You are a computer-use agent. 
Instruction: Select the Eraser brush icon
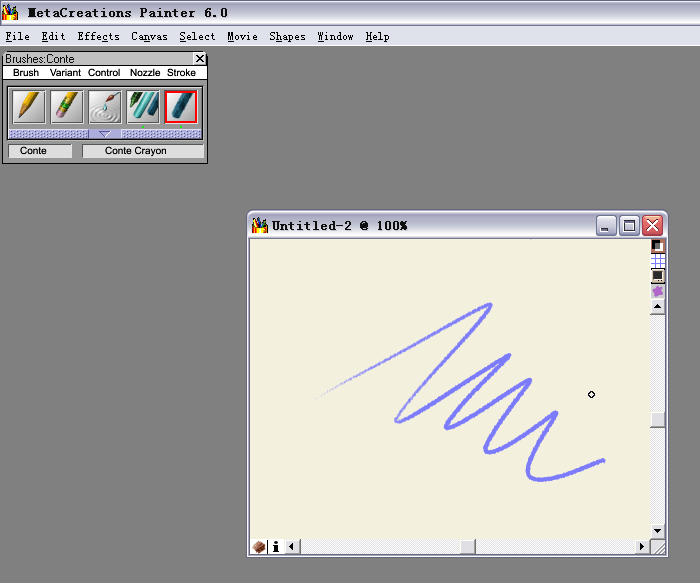tap(67, 107)
